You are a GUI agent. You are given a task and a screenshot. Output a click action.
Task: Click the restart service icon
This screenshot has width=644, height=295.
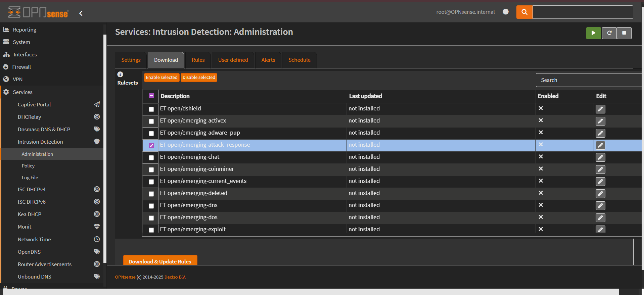[x=609, y=33]
